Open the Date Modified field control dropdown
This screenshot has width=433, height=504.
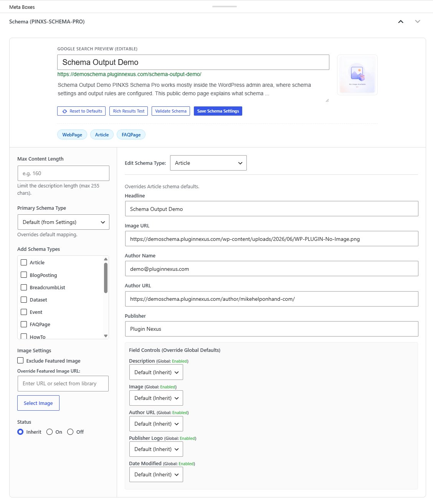[156, 474]
